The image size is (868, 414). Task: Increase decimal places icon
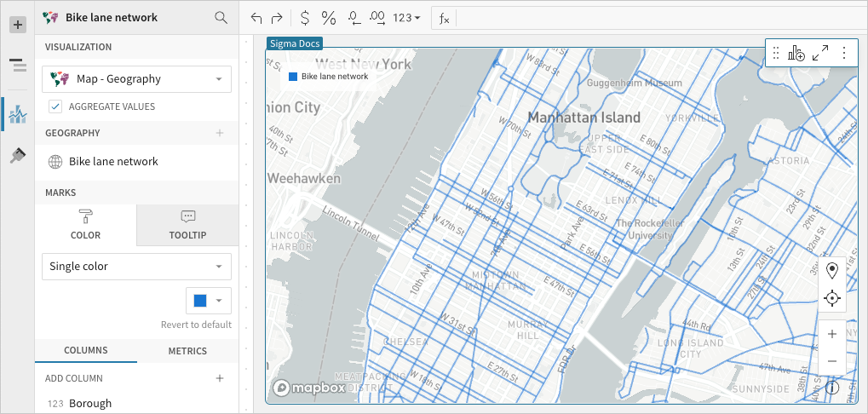coord(377,18)
